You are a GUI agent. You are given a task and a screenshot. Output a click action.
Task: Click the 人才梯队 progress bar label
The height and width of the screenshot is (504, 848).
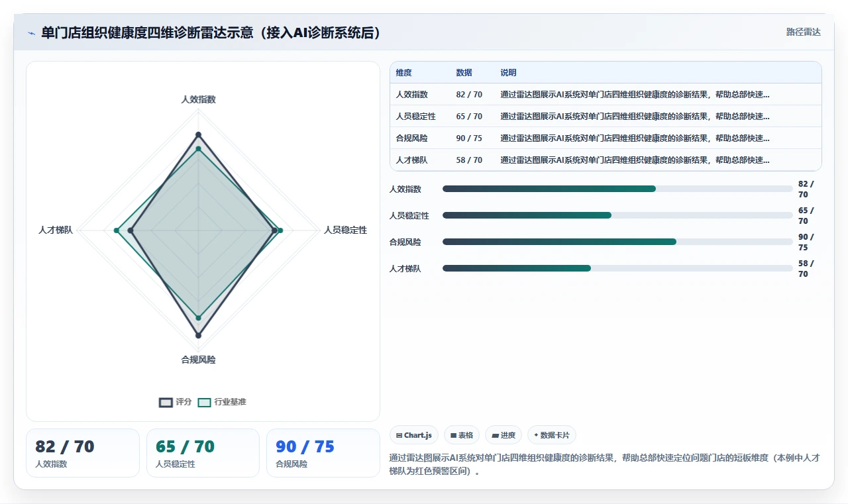click(x=405, y=268)
